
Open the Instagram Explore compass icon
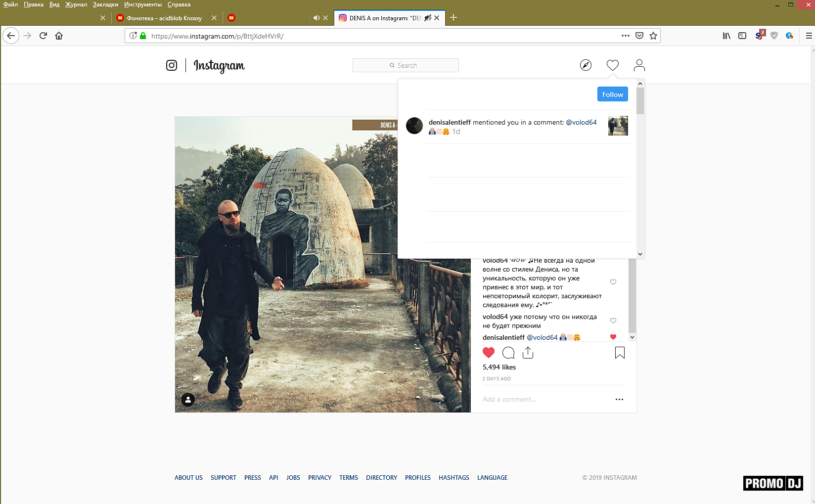pos(586,65)
